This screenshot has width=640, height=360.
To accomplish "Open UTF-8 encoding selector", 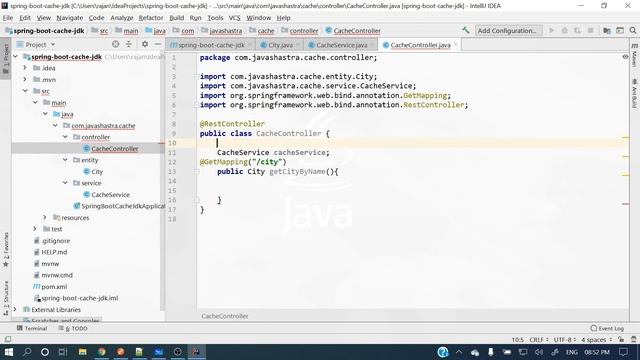I will (564, 340).
